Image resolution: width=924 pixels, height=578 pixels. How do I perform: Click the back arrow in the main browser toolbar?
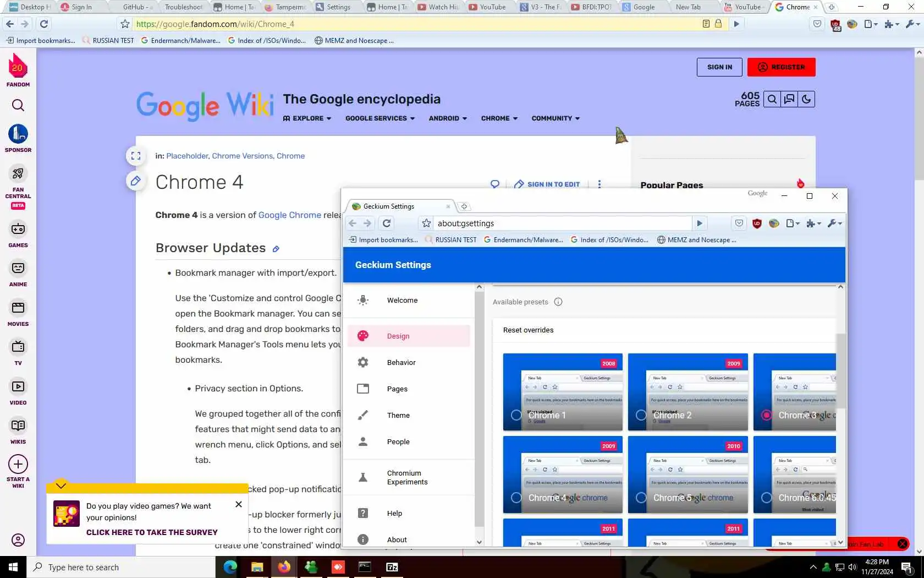pos(10,24)
